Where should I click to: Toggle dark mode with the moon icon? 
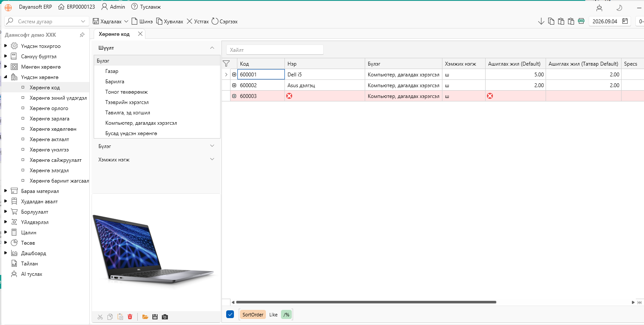(x=619, y=8)
